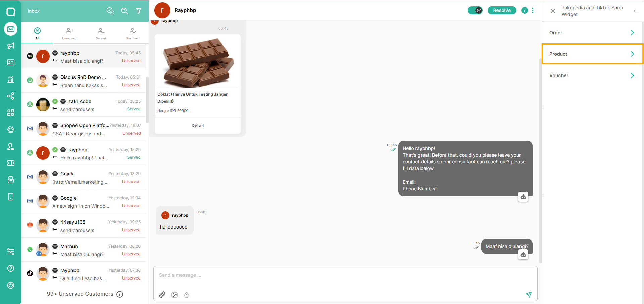The image size is (644, 304).
Task: Close the Tokopedia and TikTok Shop widget
Action: [x=553, y=11]
